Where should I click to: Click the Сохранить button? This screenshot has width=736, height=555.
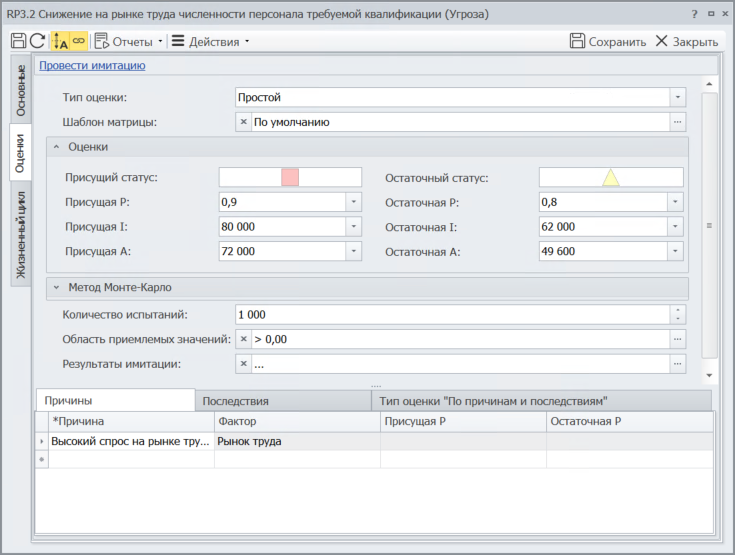pos(608,42)
